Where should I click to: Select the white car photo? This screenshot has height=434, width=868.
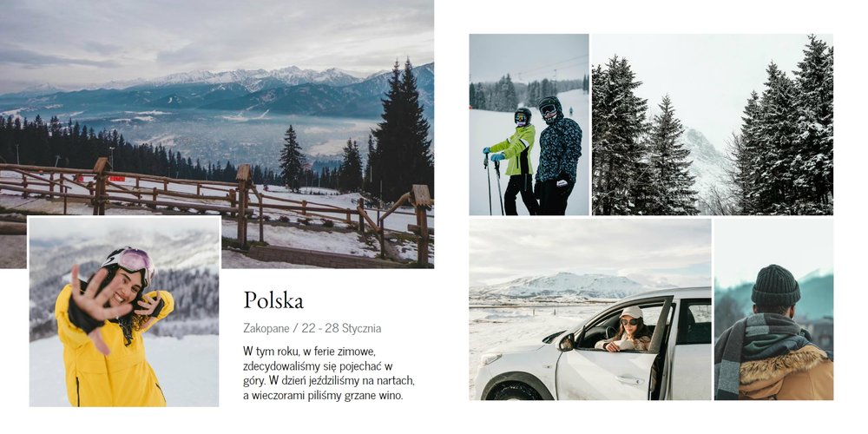(590, 309)
